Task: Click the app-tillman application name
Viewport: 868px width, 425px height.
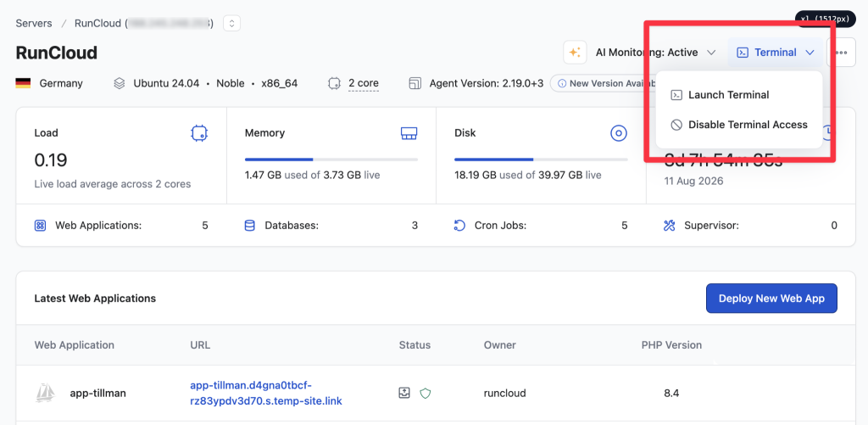Action: point(98,394)
